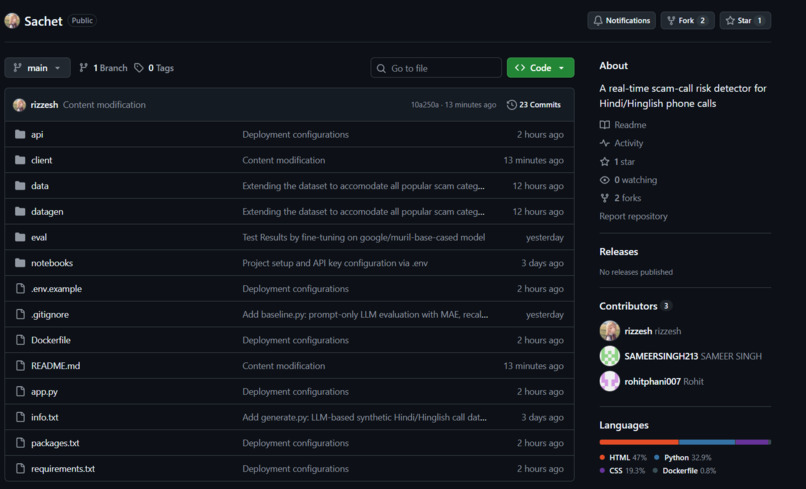Click the file icon for .env.example
The width and height of the screenshot is (806, 489).
20,288
